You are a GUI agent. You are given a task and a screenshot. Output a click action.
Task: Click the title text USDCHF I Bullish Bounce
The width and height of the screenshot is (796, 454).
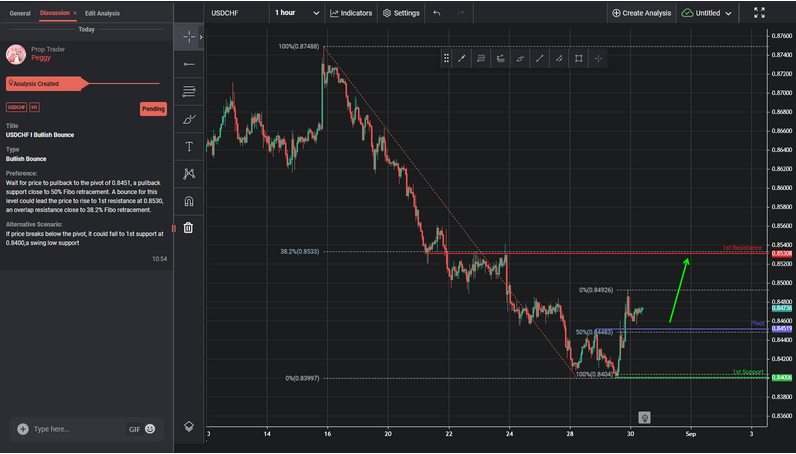[x=40, y=135]
